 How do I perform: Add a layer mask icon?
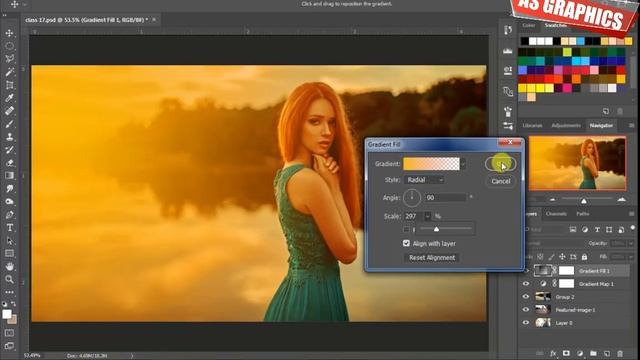click(566, 353)
